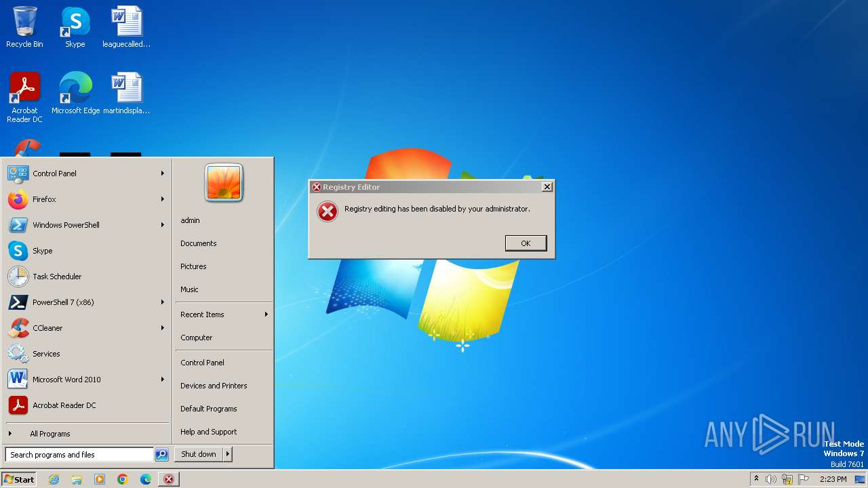The height and width of the screenshot is (488, 868).
Task: Open Control Panel in Start menu program list
Action: (x=86, y=174)
